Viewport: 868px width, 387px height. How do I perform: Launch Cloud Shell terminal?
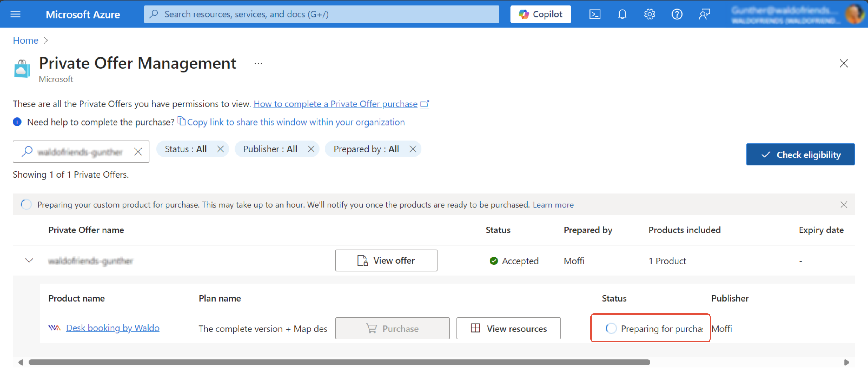595,14
